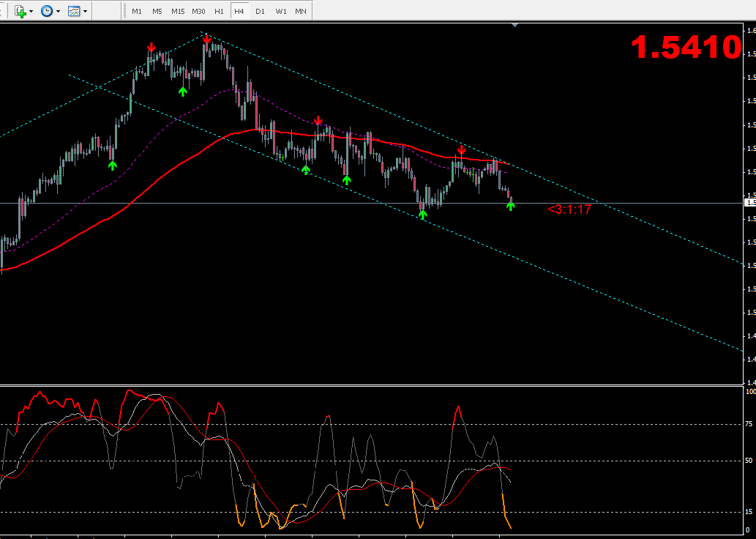The height and width of the screenshot is (539, 756).
Task: Click the Periods clock icon
Action: (47, 11)
